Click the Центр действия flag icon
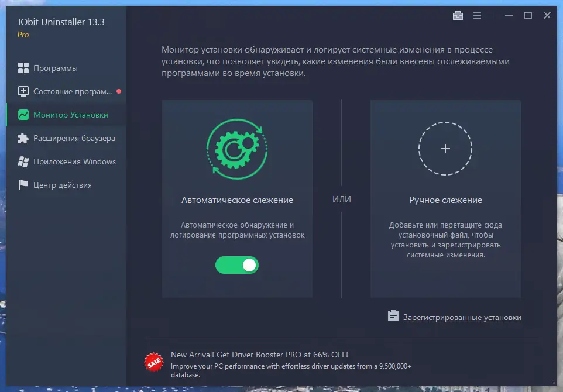The width and height of the screenshot is (563, 392). coord(23,185)
